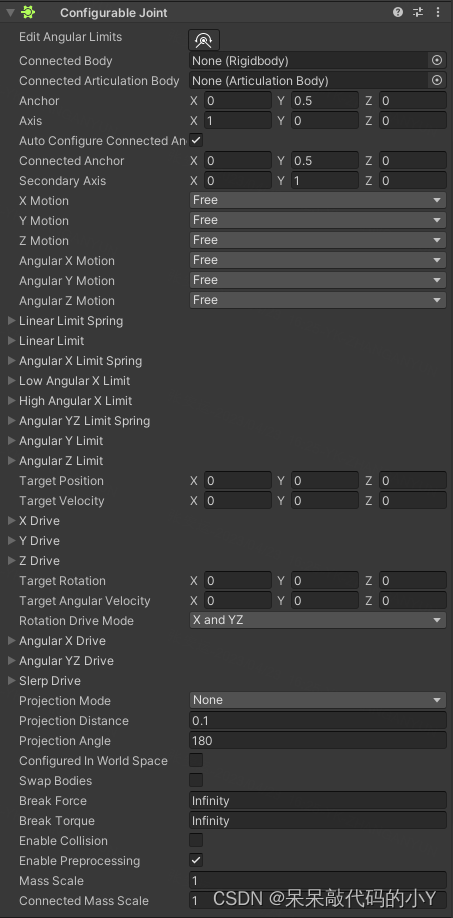
Task: Open the component three-dot options menu
Action: (x=437, y=12)
